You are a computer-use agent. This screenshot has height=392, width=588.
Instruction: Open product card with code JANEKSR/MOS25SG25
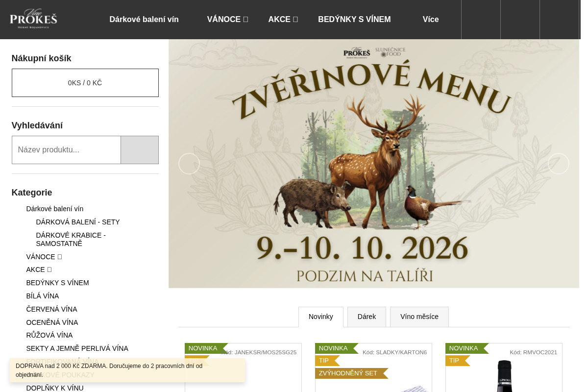(243, 367)
